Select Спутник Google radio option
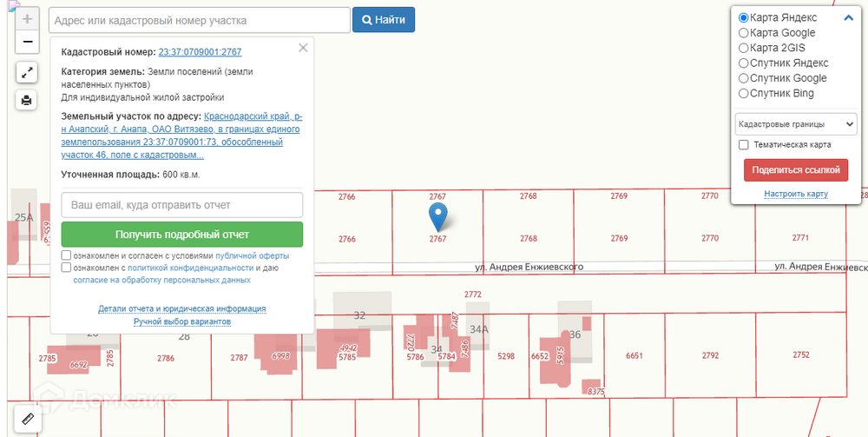This screenshot has width=868, height=437. click(744, 78)
